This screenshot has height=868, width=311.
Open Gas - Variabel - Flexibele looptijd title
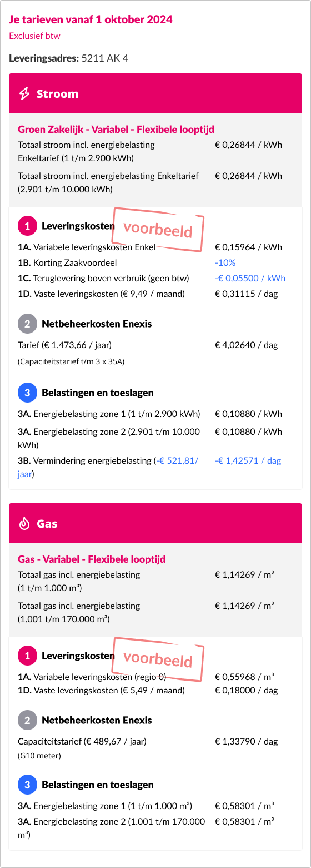tap(92, 559)
